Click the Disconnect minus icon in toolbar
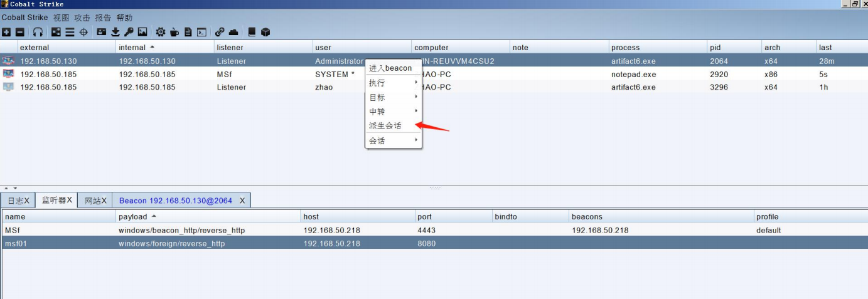The height and width of the screenshot is (299, 868). pyautogui.click(x=20, y=32)
